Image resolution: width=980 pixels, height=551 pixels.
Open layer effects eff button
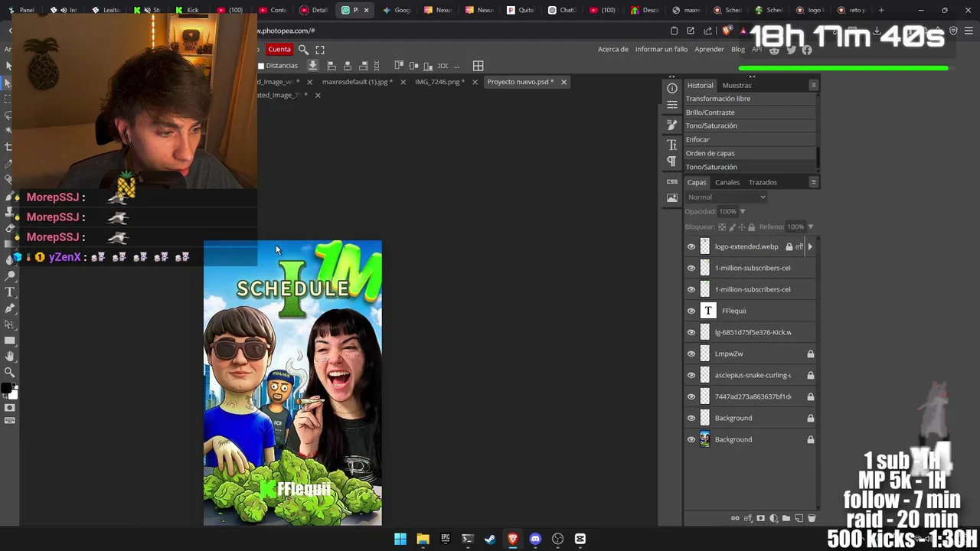748,518
